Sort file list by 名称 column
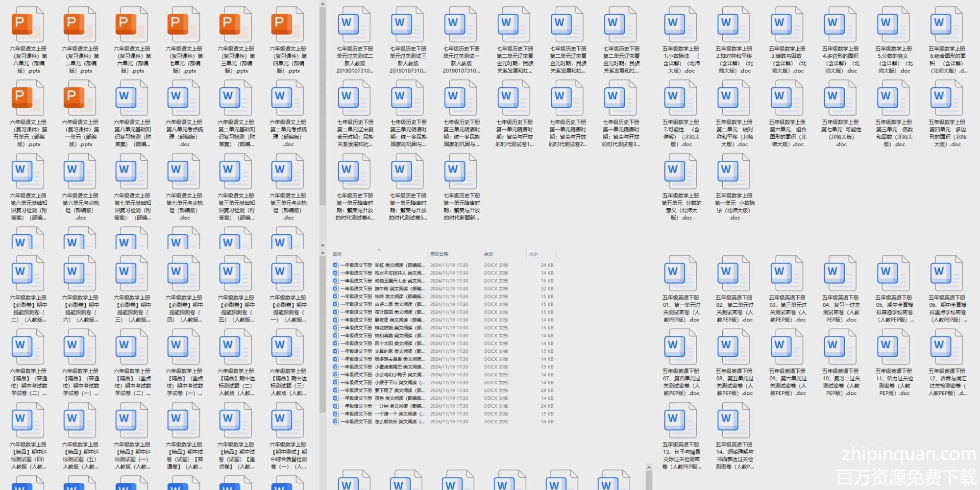Screen dimensions: 980x490 pos(338,254)
